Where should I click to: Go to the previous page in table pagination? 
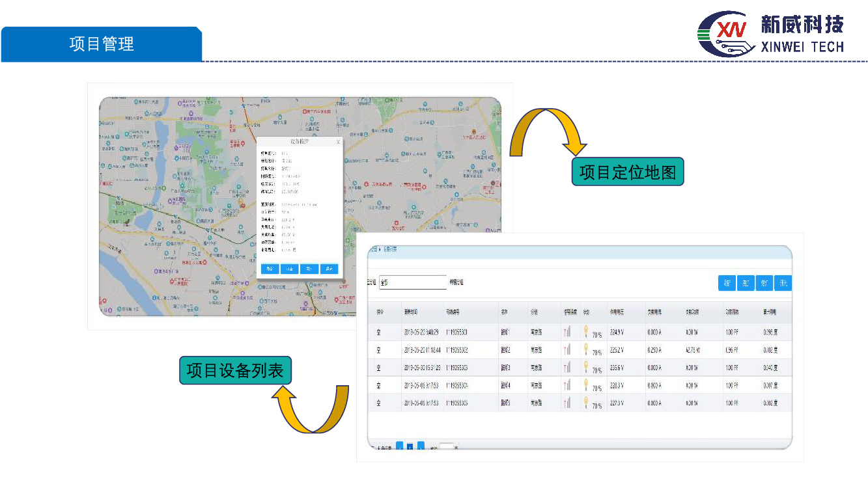point(399,446)
